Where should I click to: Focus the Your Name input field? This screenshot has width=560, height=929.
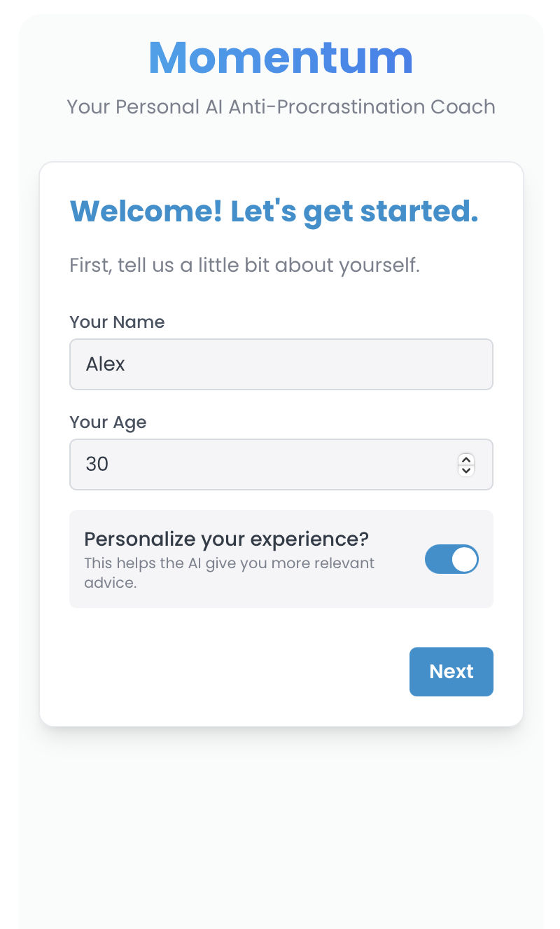tap(281, 364)
